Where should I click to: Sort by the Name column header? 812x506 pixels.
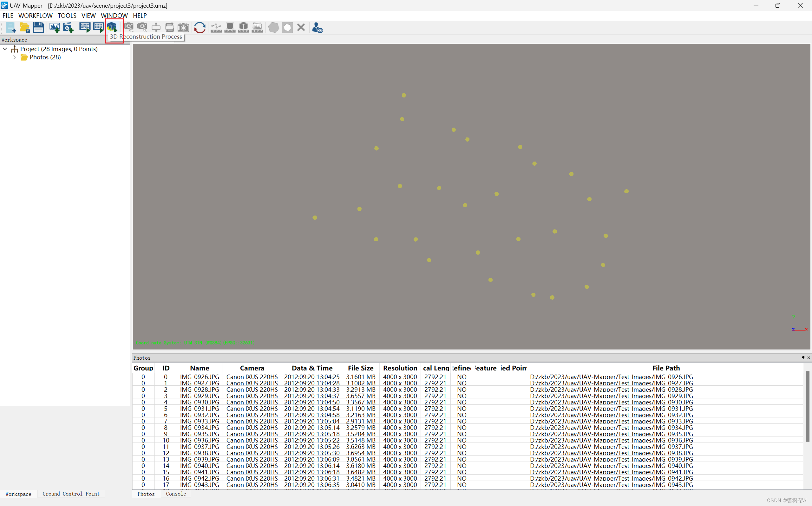[200, 368]
